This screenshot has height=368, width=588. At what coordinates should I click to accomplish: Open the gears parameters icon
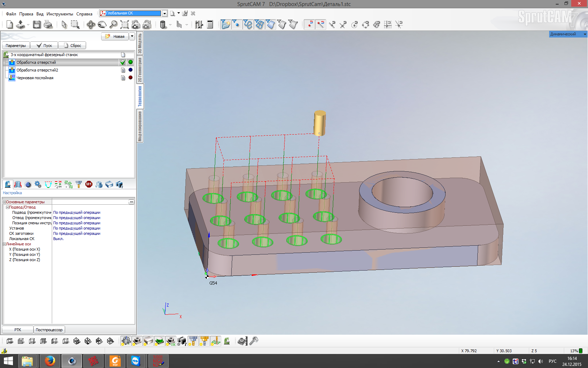pos(38,184)
